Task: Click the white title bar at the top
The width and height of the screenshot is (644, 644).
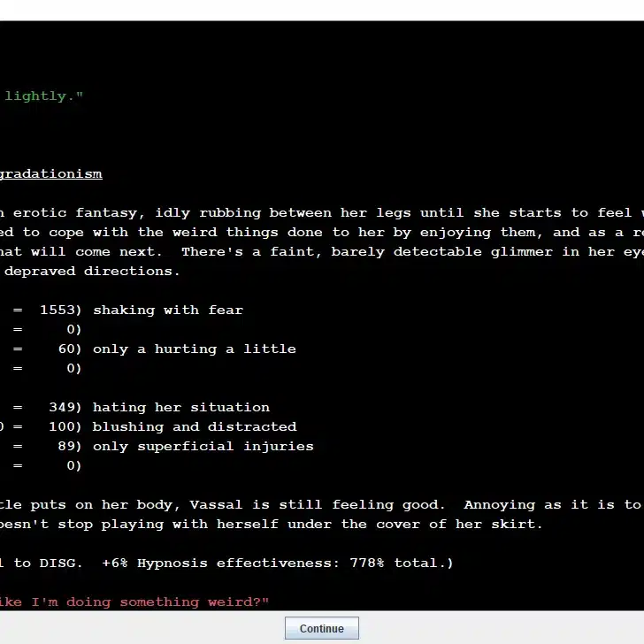Action: [x=322, y=10]
